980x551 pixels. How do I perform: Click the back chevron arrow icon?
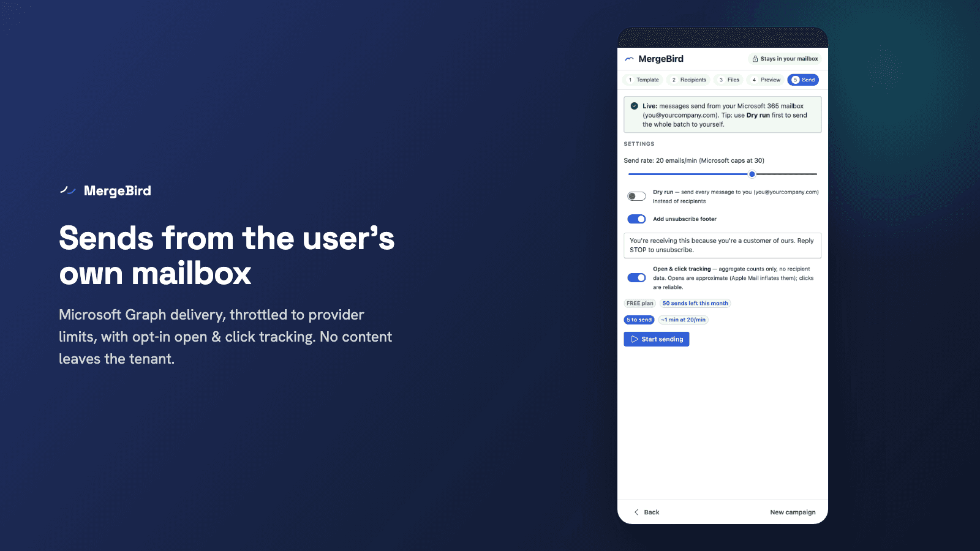636,512
